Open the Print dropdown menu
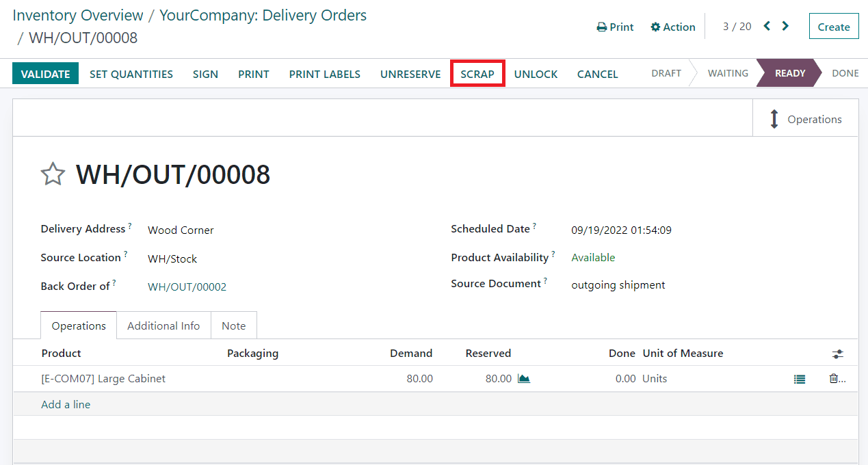This screenshot has height=465, width=868. point(615,27)
